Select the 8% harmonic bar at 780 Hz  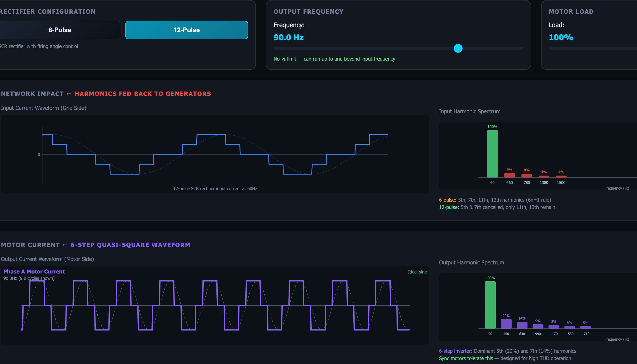526,175
